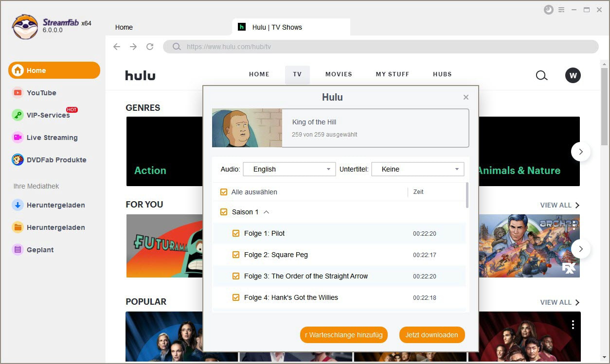Collapse the Saison 1 episode list
The height and width of the screenshot is (364, 610).
(266, 212)
